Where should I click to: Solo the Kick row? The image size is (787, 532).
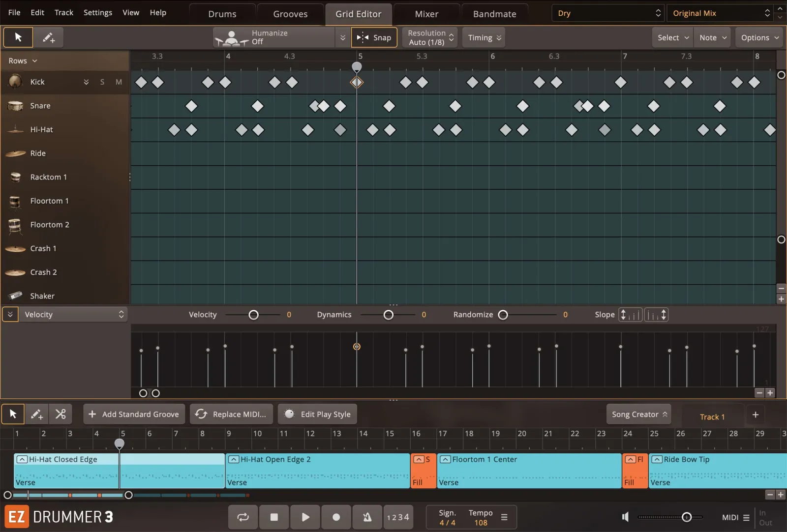[x=102, y=82]
